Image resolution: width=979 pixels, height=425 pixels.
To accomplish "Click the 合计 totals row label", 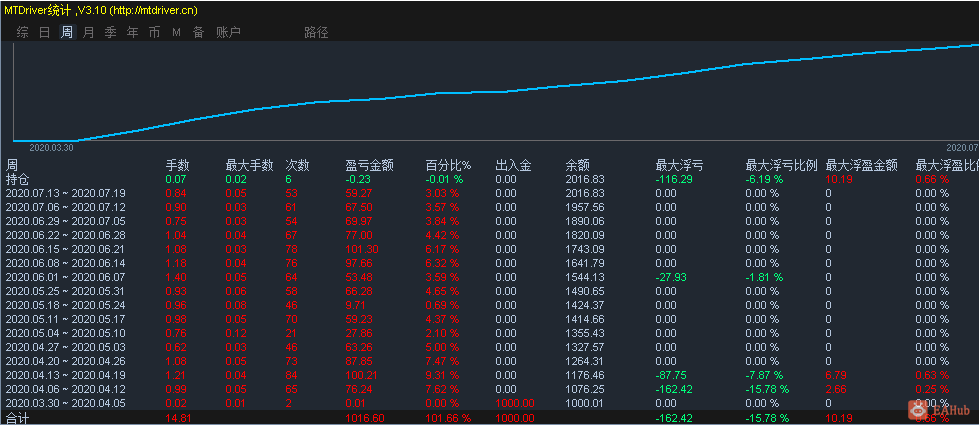I will pyautogui.click(x=17, y=417).
